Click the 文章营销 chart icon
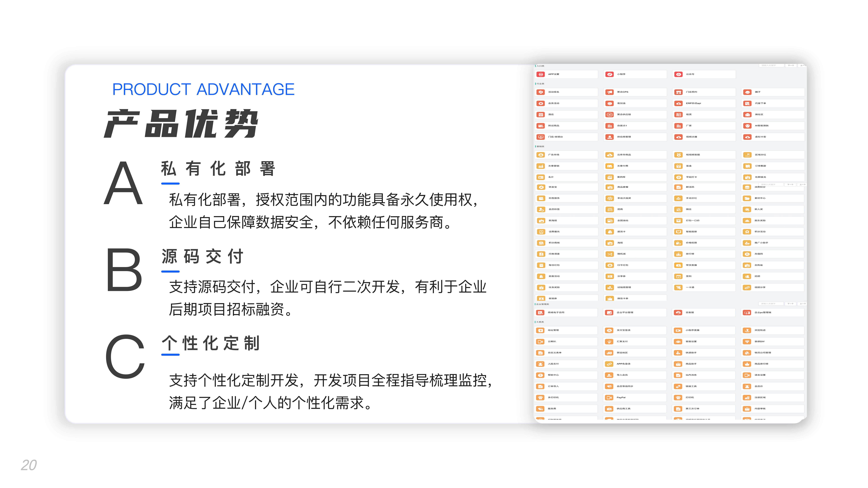 (540, 166)
